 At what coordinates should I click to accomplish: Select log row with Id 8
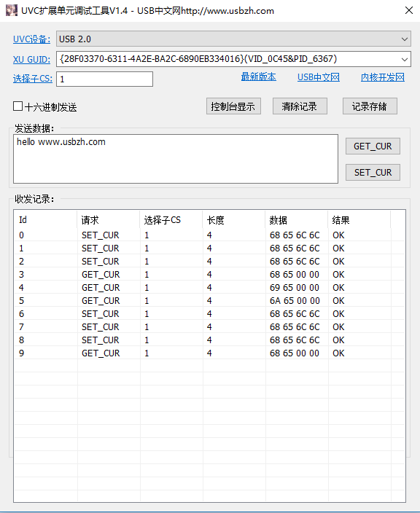(209, 340)
